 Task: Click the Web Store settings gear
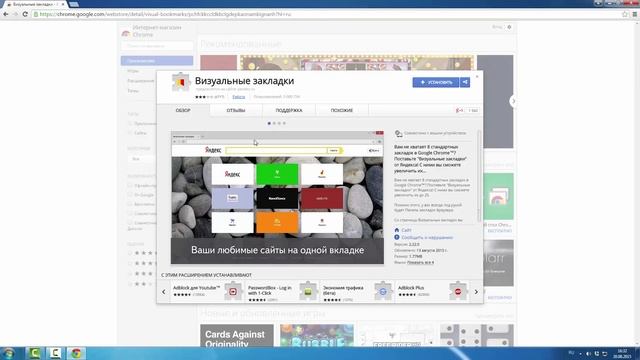(x=509, y=27)
